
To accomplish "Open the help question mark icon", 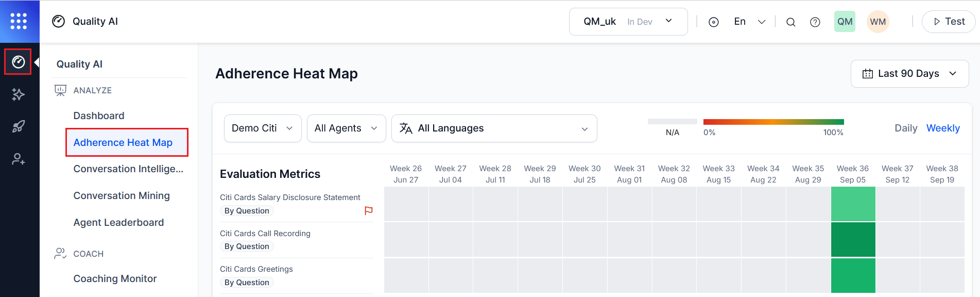I will 815,22.
